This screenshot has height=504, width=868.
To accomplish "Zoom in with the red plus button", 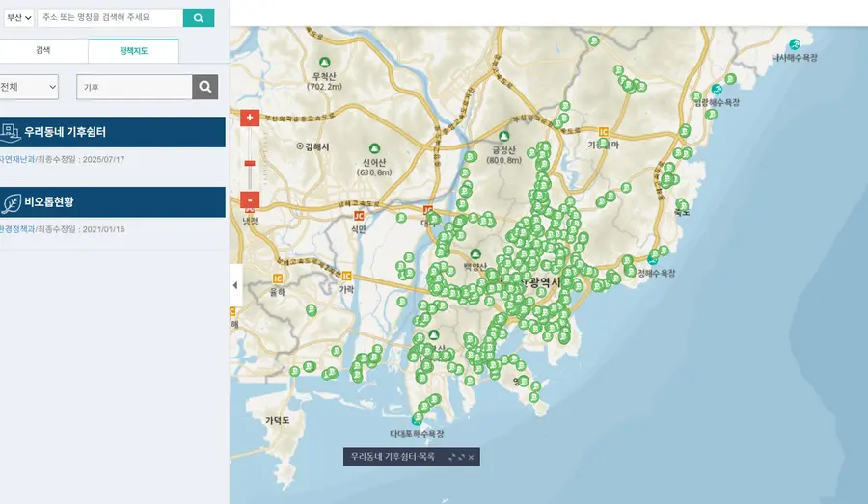I will click(250, 118).
